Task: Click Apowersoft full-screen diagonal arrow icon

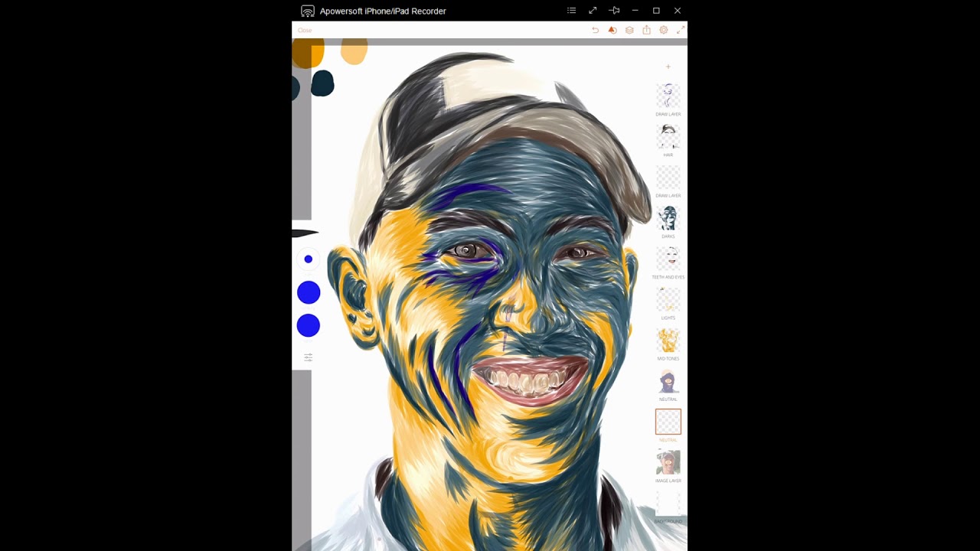Action: pyautogui.click(x=593, y=11)
